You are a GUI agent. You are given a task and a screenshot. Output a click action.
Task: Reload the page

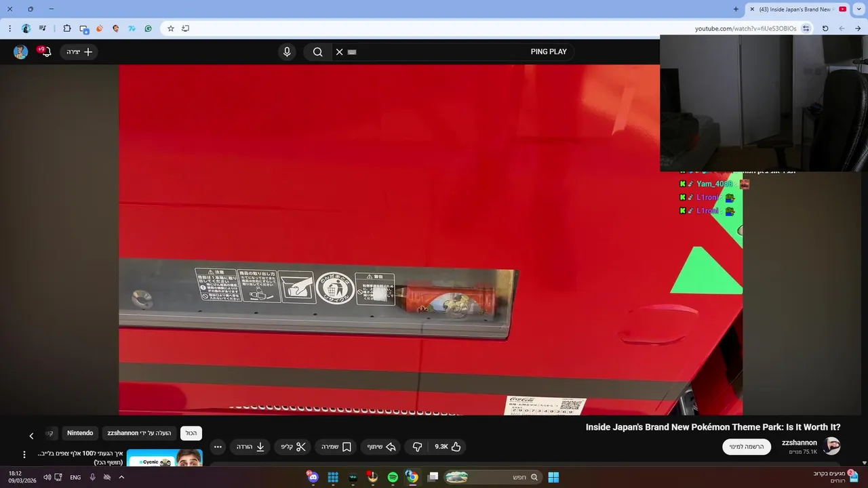tap(825, 28)
